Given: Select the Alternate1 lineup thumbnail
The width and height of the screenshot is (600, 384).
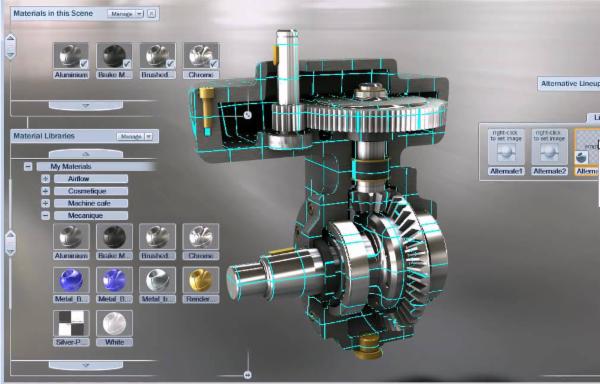Looking at the screenshot, I should coord(506,147).
